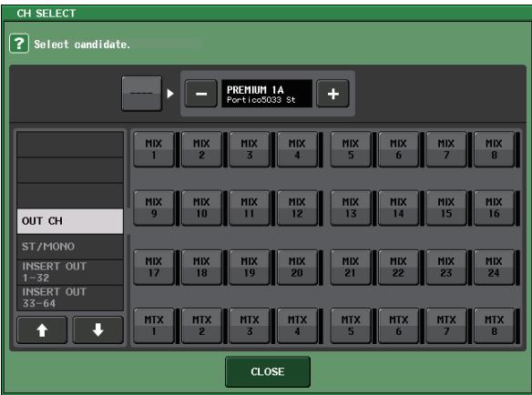This screenshot has height=395, width=532.
Task: Pick the MIX 17 button
Action: click(x=154, y=268)
